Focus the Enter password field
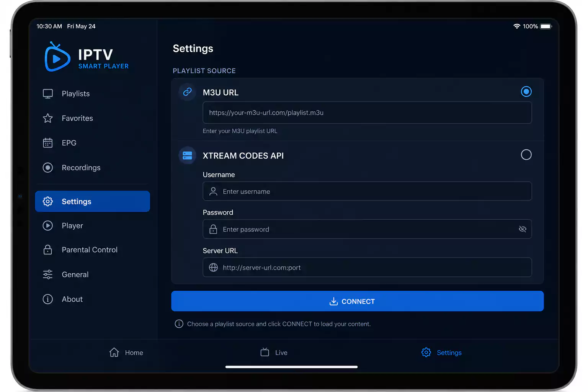The height and width of the screenshot is (392, 588). 367,229
